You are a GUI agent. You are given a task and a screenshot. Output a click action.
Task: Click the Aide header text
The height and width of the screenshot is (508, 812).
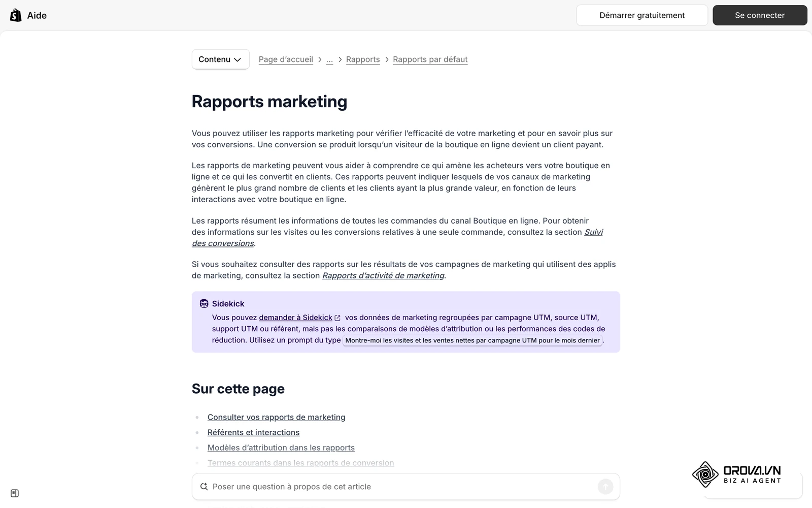[x=37, y=15]
